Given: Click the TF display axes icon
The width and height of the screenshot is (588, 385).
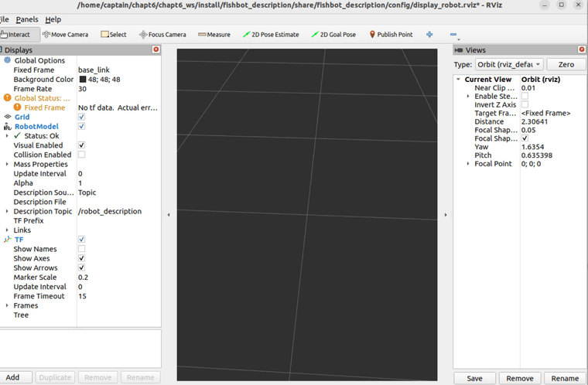Looking at the screenshot, I should point(8,239).
